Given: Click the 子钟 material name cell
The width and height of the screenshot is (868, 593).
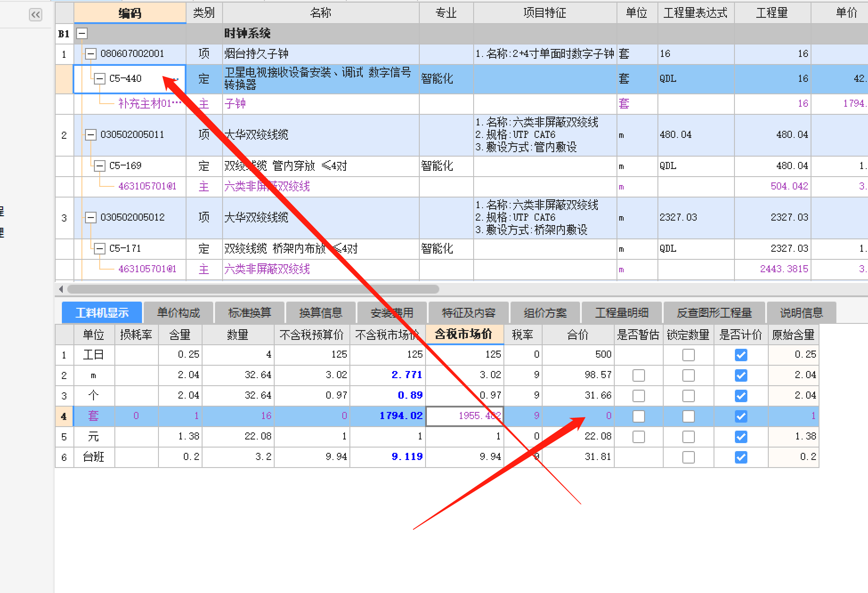Looking at the screenshot, I should (321, 104).
